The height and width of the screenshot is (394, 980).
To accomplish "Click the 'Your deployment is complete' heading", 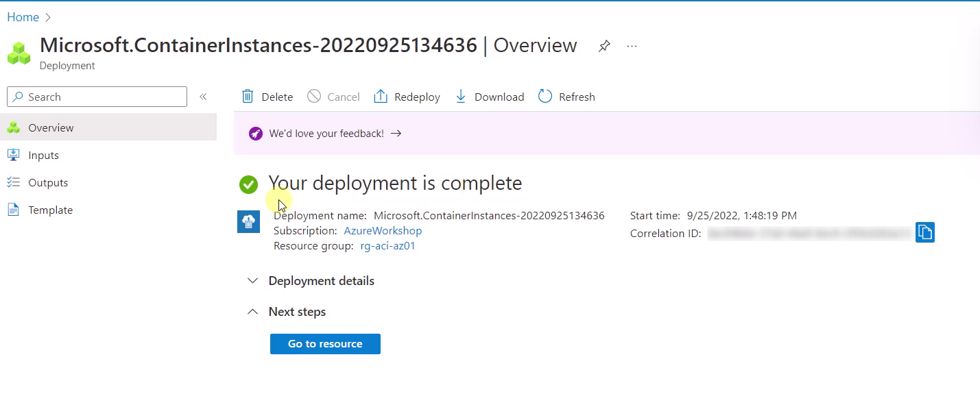I will coord(395,183).
